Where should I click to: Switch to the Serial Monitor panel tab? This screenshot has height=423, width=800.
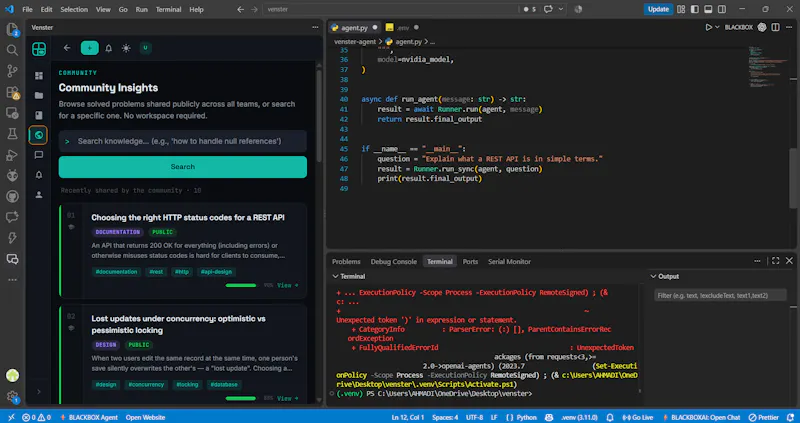509,261
